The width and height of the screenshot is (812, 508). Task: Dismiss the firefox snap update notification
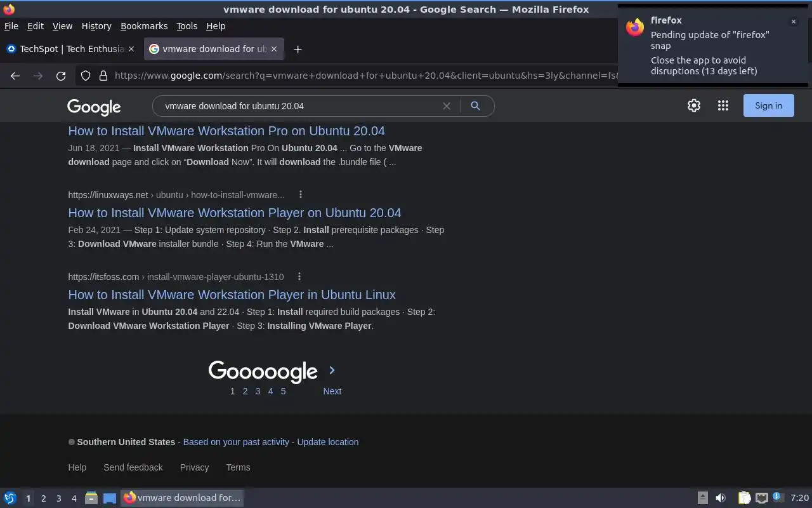793,22
